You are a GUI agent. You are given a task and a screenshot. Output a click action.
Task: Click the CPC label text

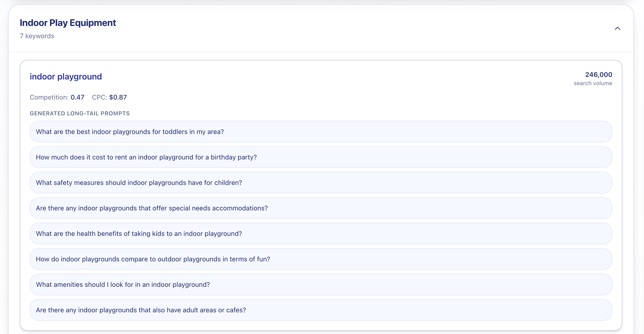pyautogui.click(x=99, y=97)
